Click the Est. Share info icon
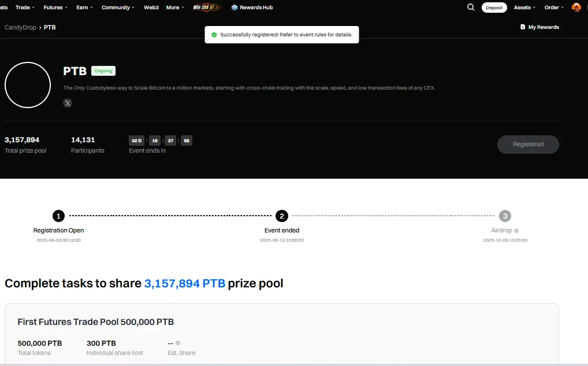This screenshot has height=366, width=588. [178, 343]
